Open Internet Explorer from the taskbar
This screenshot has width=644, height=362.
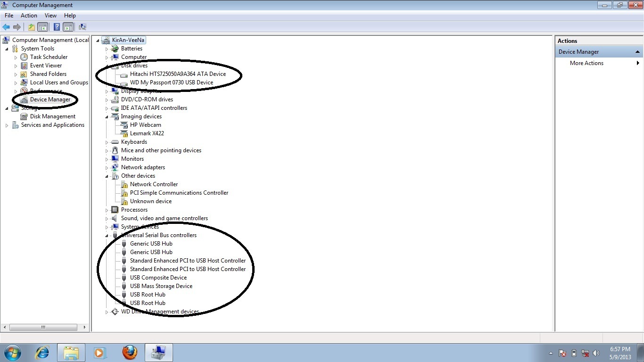click(x=43, y=352)
